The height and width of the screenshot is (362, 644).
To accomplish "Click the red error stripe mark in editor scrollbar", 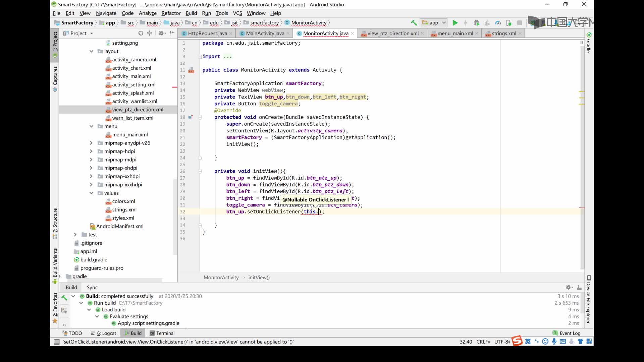I will 582,208.
